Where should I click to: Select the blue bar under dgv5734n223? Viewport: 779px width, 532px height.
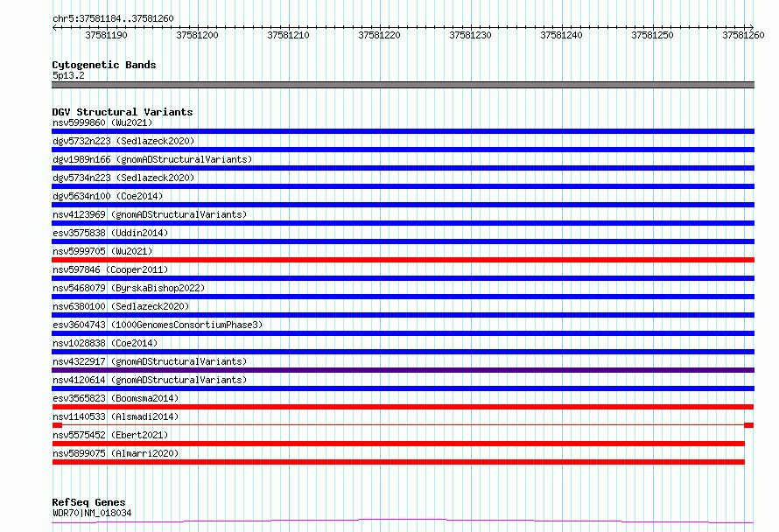click(403, 186)
